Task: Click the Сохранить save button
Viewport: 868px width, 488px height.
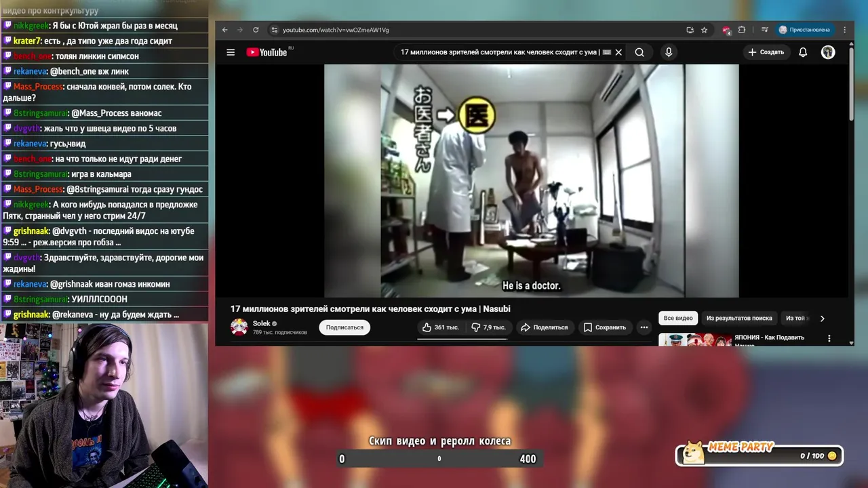Action: point(605,327)
